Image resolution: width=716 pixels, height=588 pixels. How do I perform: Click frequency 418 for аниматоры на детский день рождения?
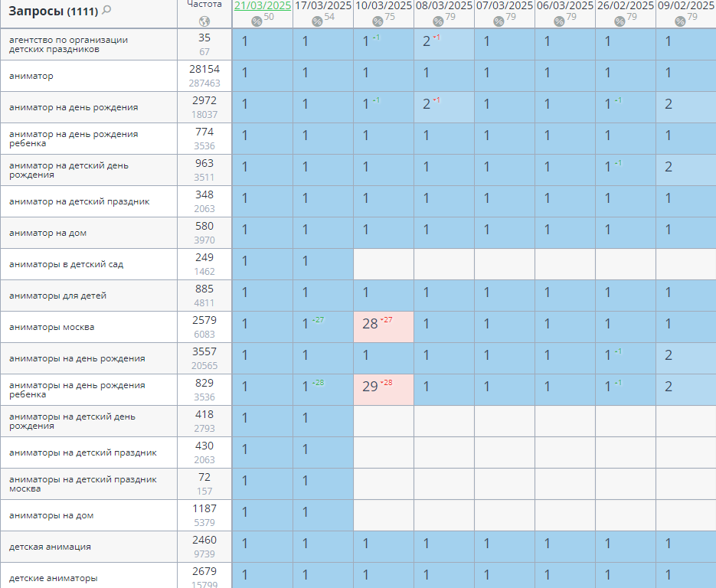(204, 414)
